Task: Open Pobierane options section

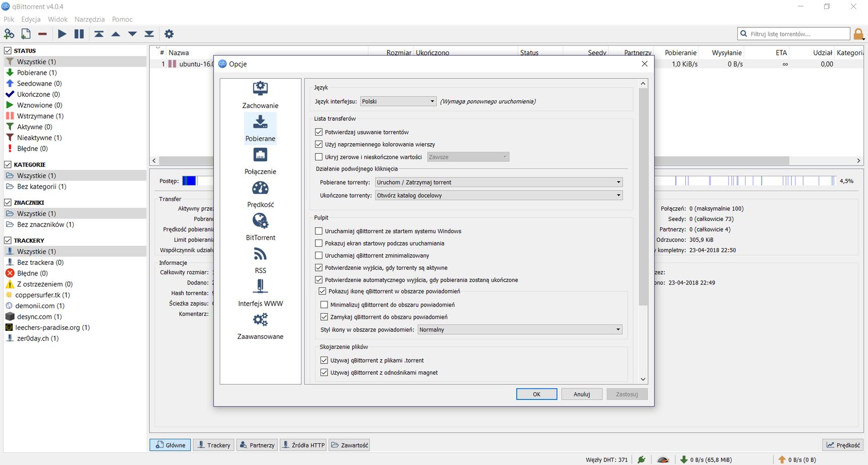Action: [x=260, y=128]
